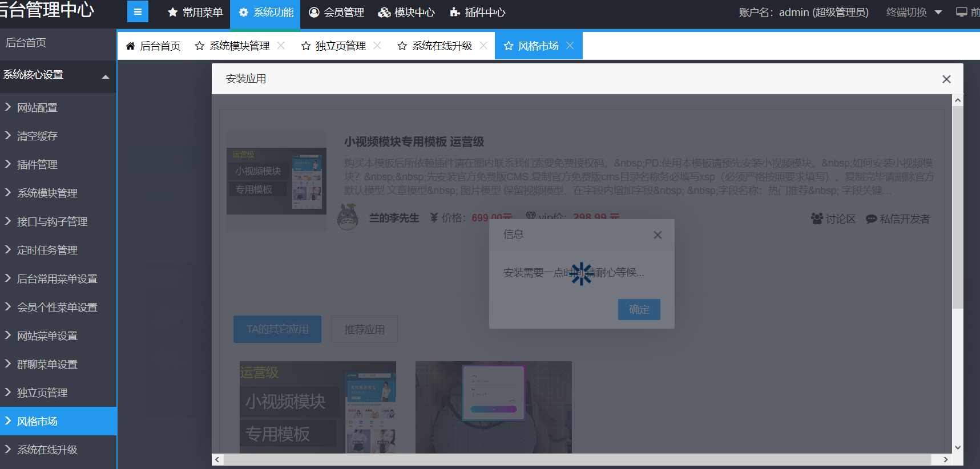Click the 确定 button in dialog
This screenshot has width=980, height=469.
[639, 309]
